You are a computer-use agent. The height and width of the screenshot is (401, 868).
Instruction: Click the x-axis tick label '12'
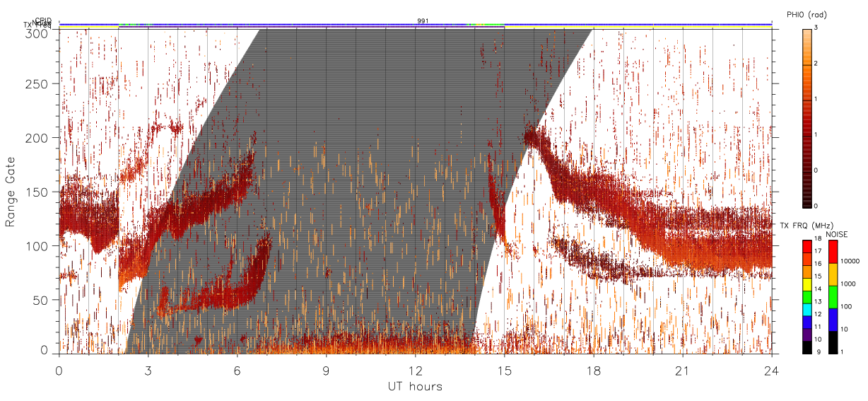click(415, 370)
